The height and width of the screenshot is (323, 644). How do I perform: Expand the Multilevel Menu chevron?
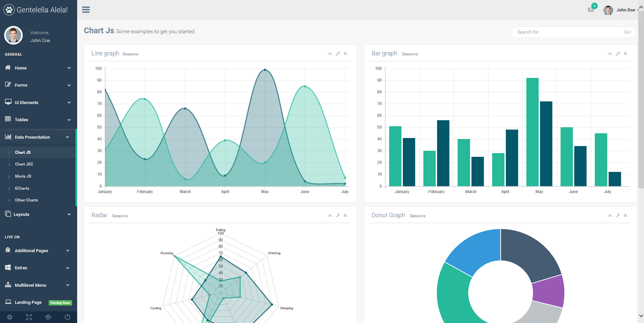coord(68,285)
